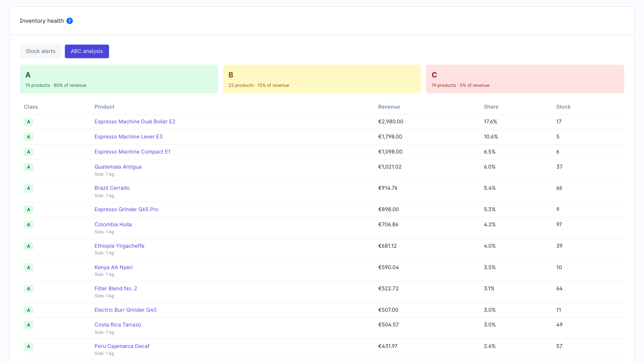Open the Brazil Cerrado product
This screenshot has height=362, width=644.
[x=112, y=188]
